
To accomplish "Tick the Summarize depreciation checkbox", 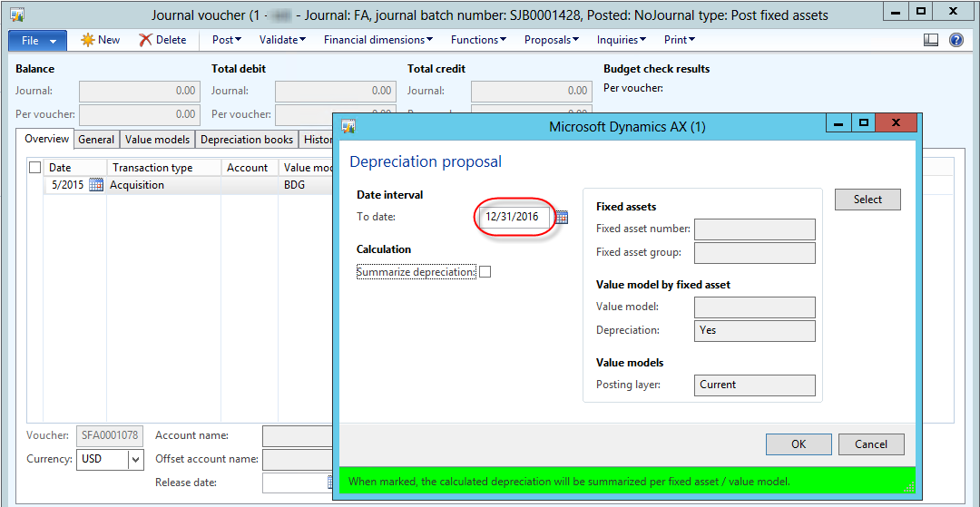I will point(485,272).
